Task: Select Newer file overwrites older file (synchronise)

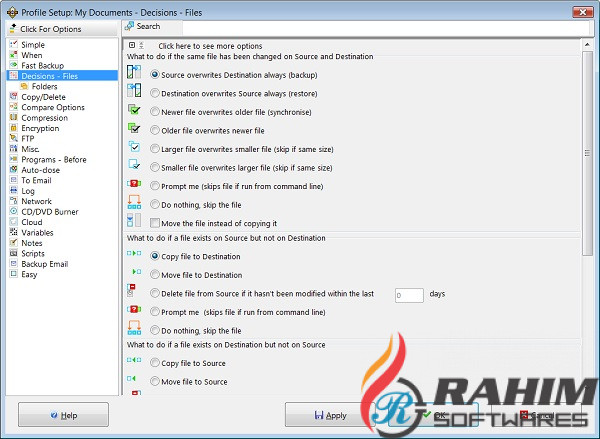Action: (x=155, y=112)
